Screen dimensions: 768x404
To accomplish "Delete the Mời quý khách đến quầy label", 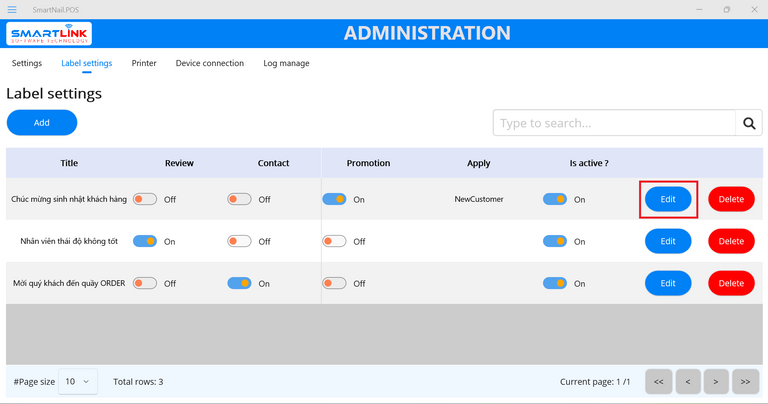I will coord(731,283).
